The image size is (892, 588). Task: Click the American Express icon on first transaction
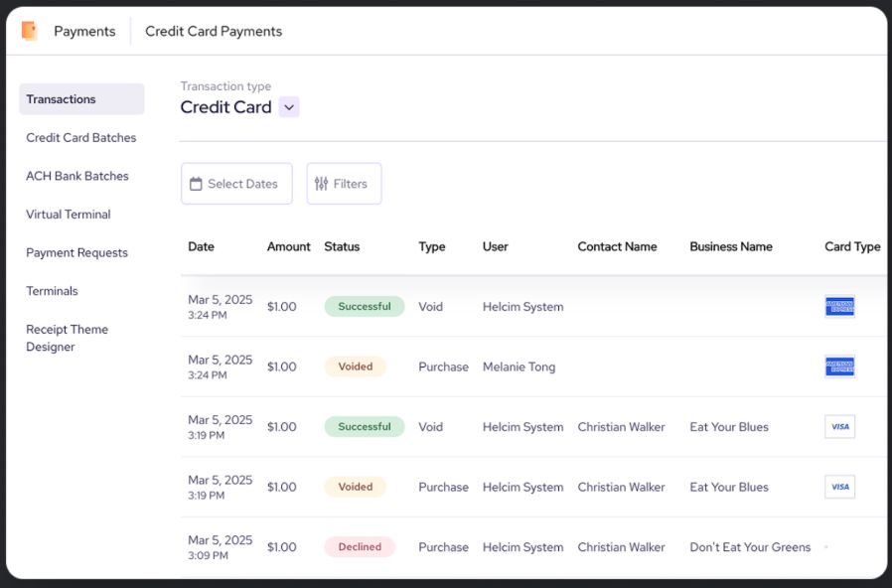point(839,307)
